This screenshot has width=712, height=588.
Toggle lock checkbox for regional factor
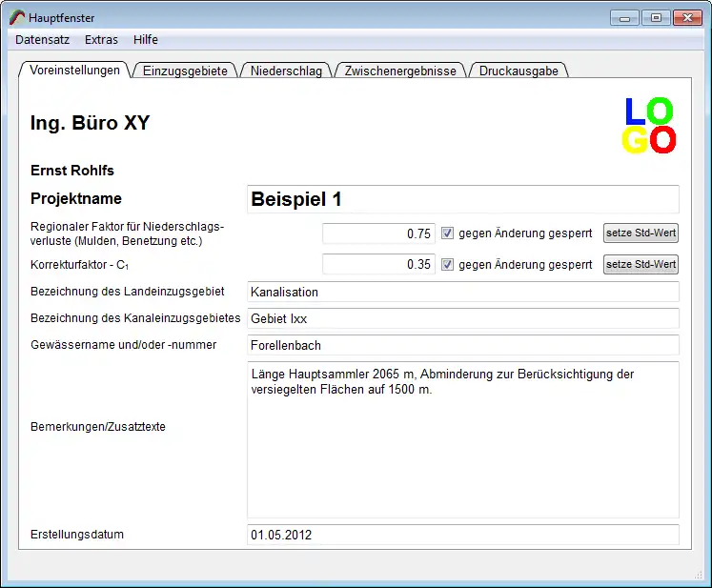tap(447, 233)
